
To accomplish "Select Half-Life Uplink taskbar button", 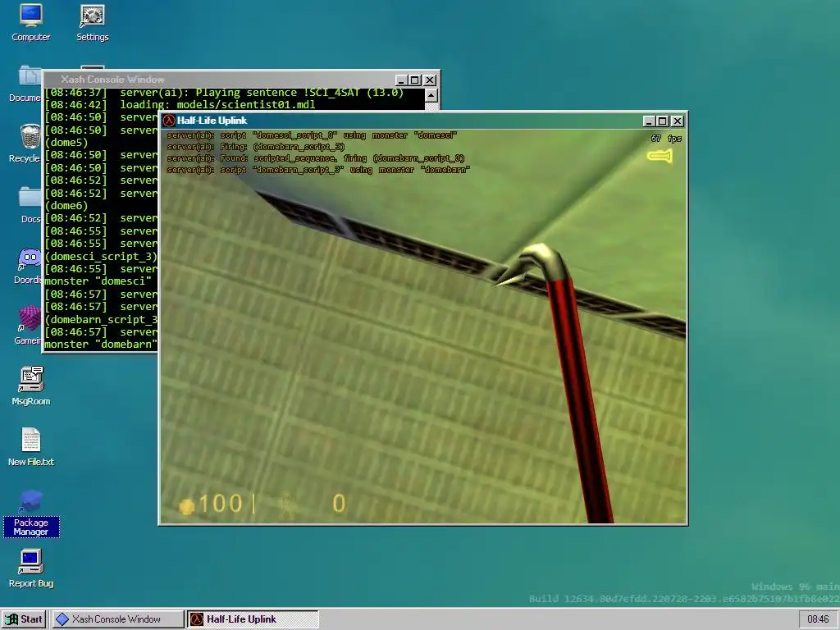I will pyautogui.click(x=253, y=619).
